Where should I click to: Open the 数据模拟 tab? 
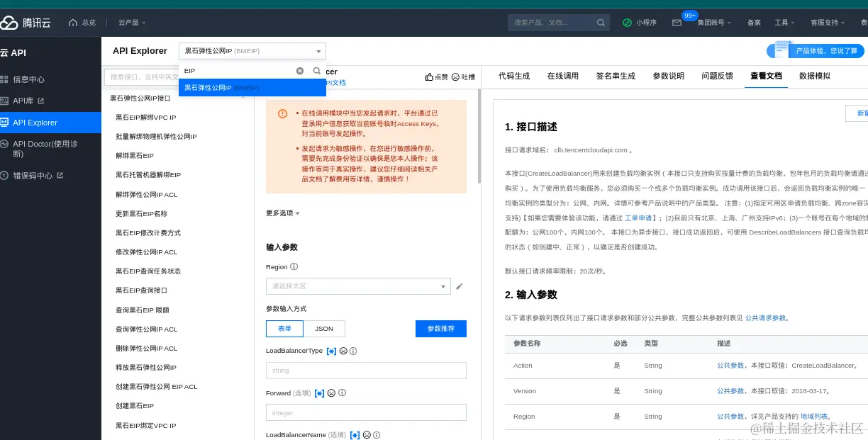coord(815,76)
